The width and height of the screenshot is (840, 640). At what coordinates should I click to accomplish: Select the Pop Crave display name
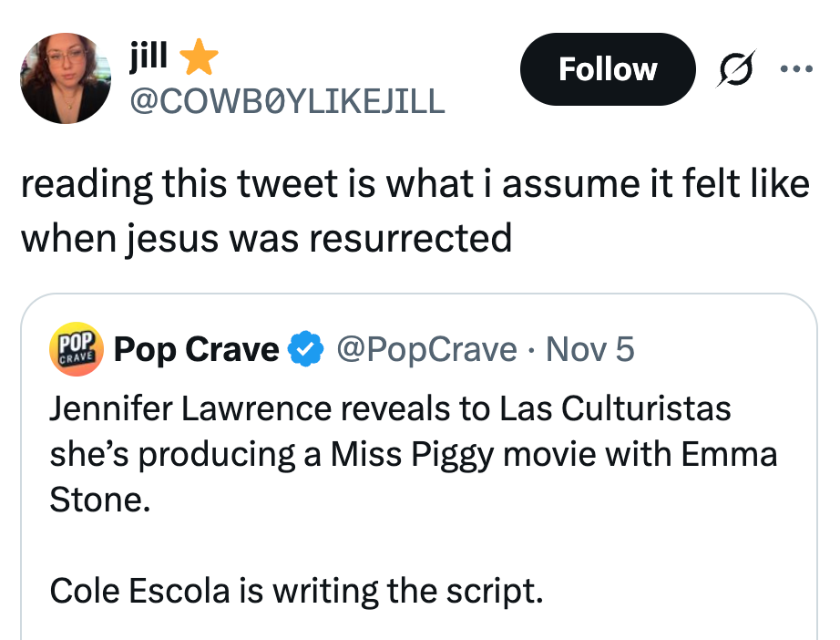(x=196, y=349)
